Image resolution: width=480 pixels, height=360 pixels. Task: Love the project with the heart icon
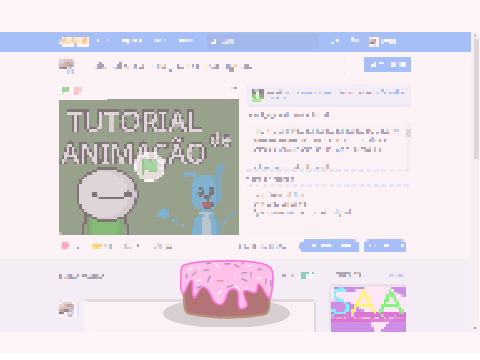tap(65, 246)
